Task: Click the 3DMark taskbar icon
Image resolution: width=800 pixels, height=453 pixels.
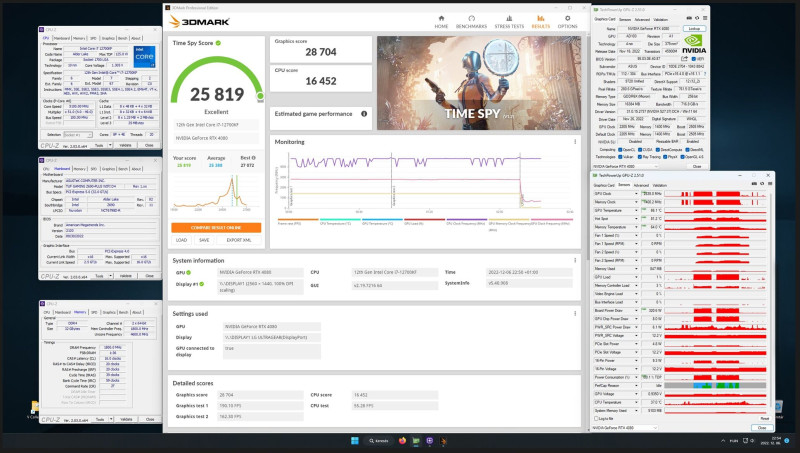Action: (443, 441)
